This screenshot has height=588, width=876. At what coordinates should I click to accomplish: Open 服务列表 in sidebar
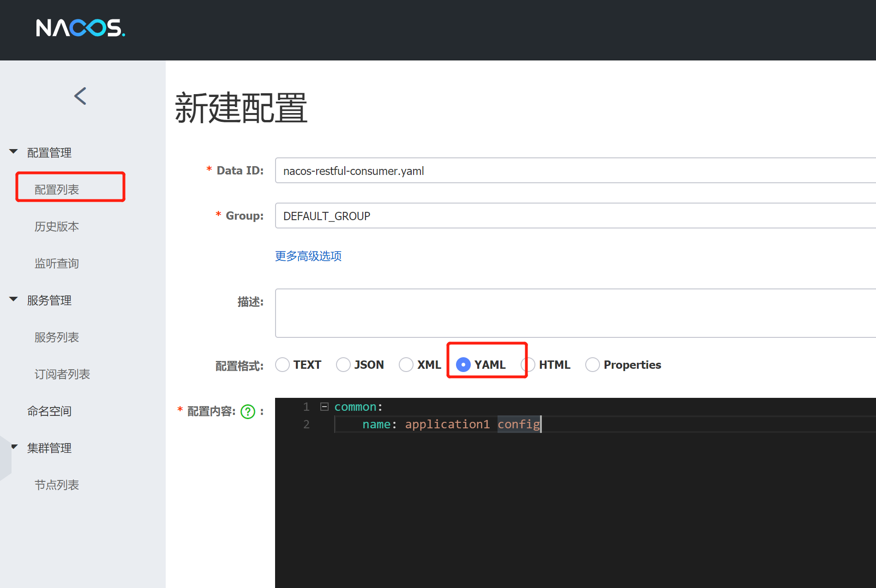pos(57,337)
